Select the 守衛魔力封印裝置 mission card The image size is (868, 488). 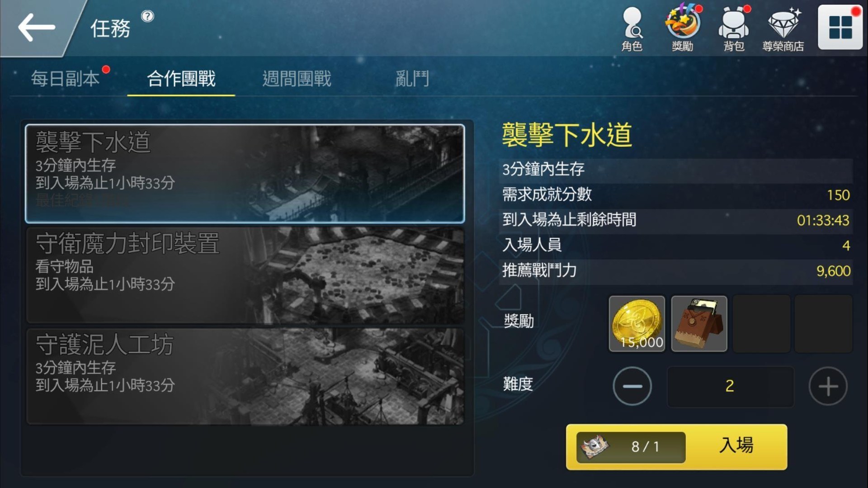tap(245, 275)
